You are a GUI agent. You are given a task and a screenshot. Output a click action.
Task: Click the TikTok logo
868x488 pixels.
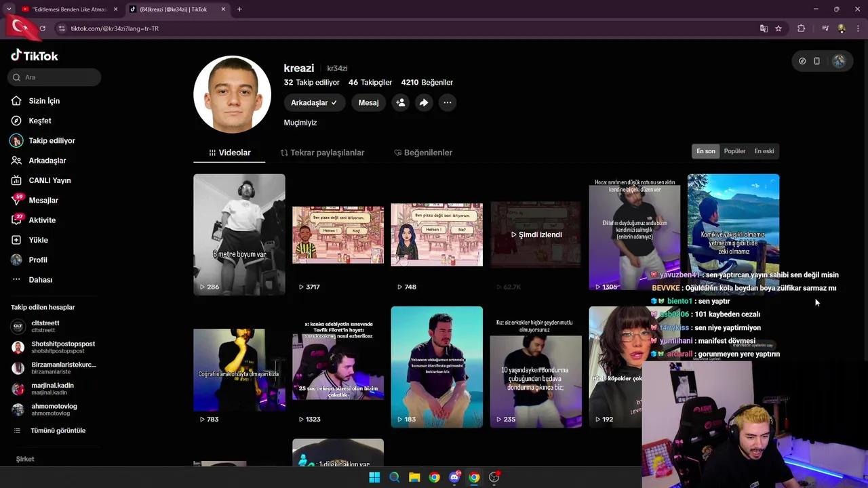(35, 56)
